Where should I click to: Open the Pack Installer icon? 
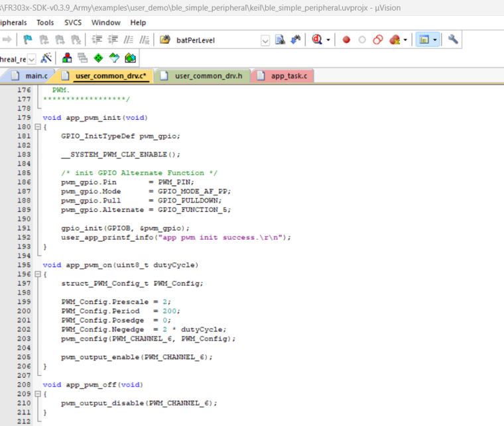[x=130, y=58]
